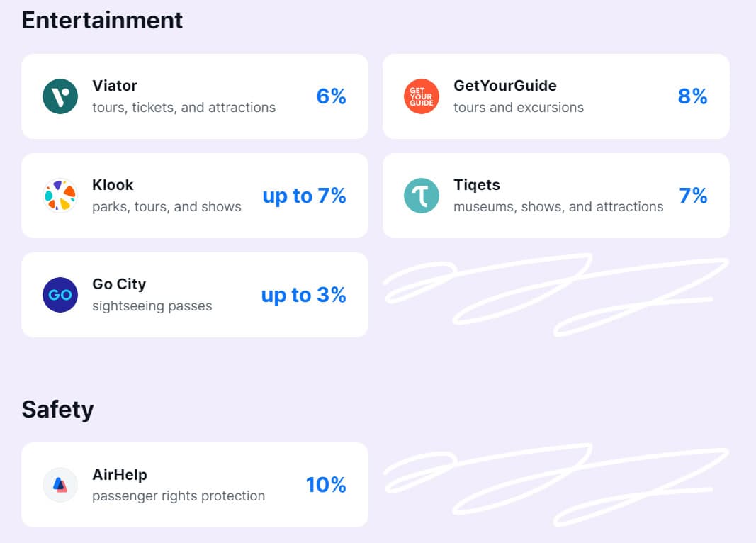Click the AirHelp passenger rights card
Viewport: 756px width, 543px height.
coord(195,485)
